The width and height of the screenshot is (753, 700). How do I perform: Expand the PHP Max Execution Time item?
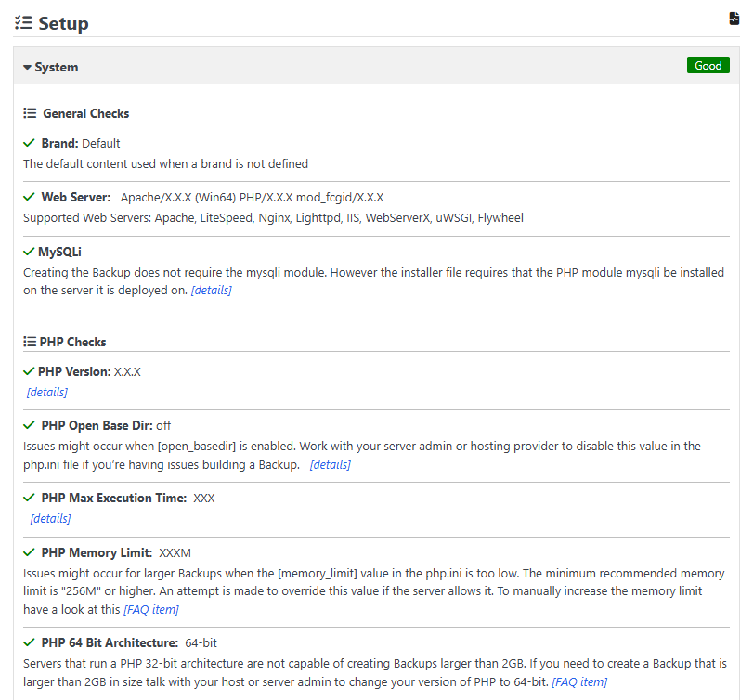pos(114,499)
